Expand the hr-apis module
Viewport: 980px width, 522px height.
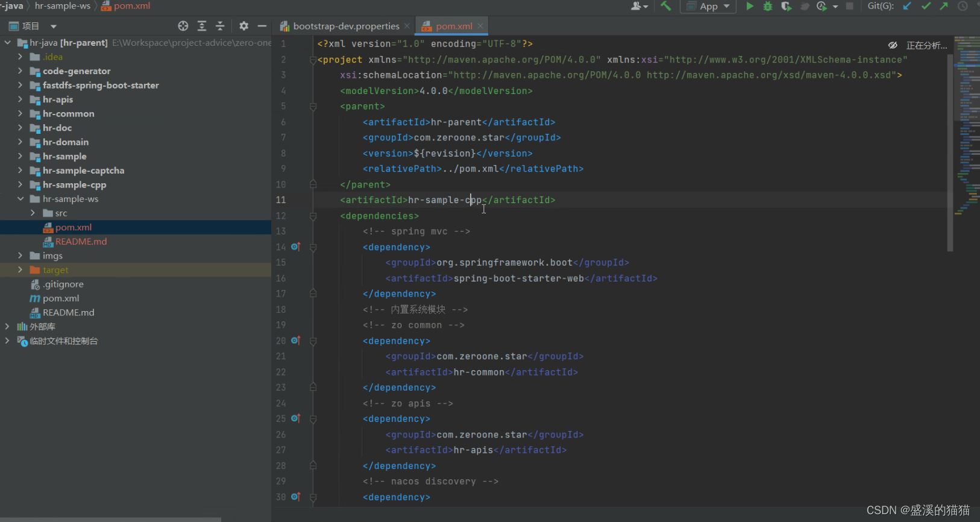(x=20, y=99)
